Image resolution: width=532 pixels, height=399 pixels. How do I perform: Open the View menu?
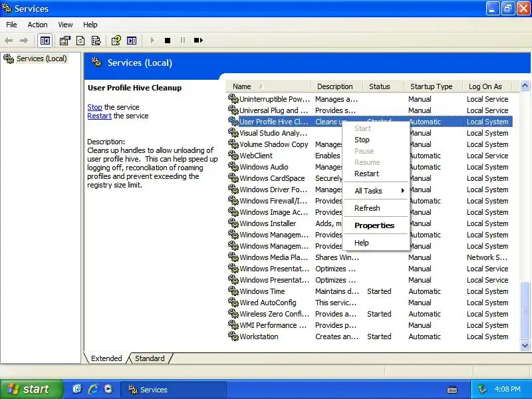point(65,25)
